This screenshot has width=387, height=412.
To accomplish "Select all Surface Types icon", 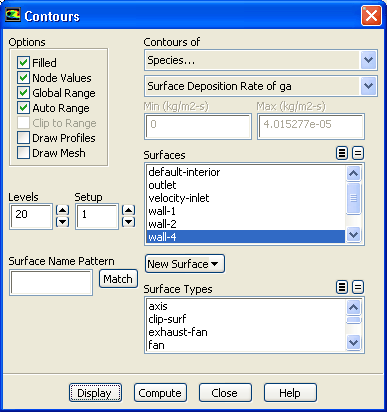I will (x=342, y=287).
